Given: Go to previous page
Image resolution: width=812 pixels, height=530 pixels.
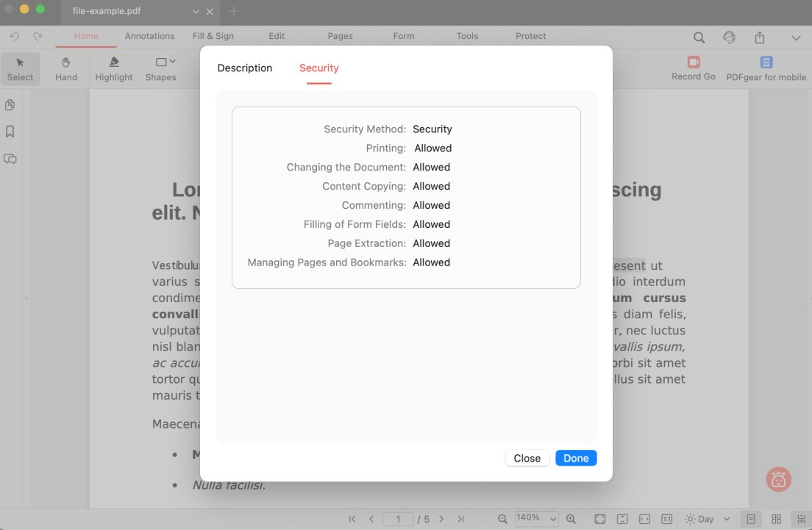Looking at the screenshot, I should pos(371,519).
